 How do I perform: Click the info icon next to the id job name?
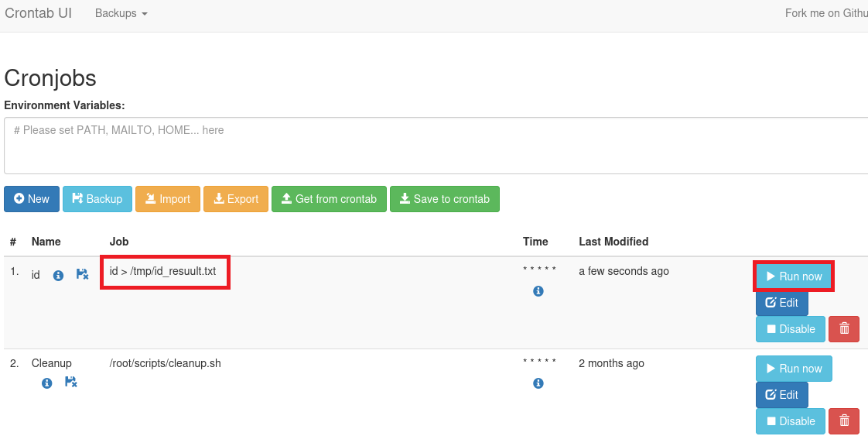(58, 275)
